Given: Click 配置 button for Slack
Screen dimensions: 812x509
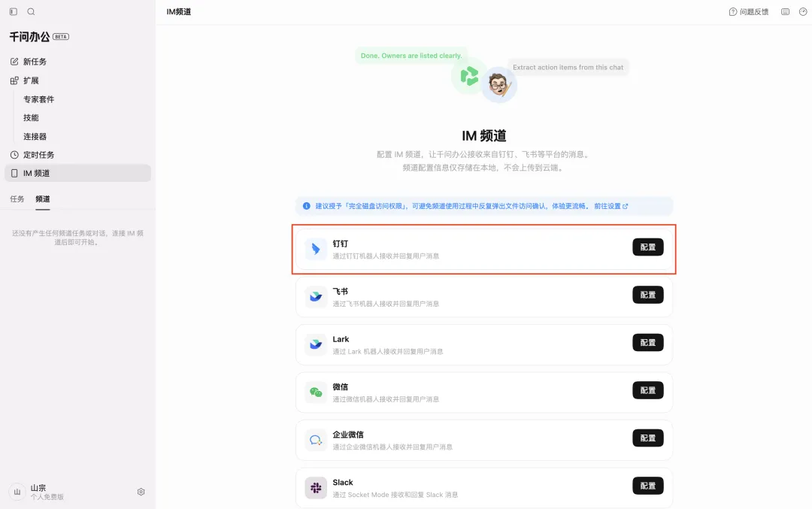Looking at the screenshot, I should pos(648,486).
